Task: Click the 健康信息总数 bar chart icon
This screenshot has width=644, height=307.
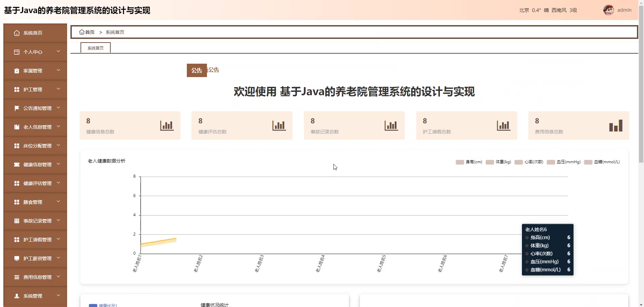Action: [x=167, y=125]
